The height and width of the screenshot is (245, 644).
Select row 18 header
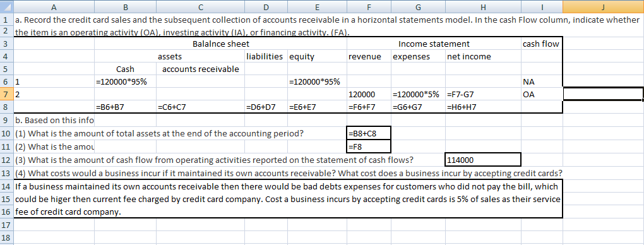[6, 237]
